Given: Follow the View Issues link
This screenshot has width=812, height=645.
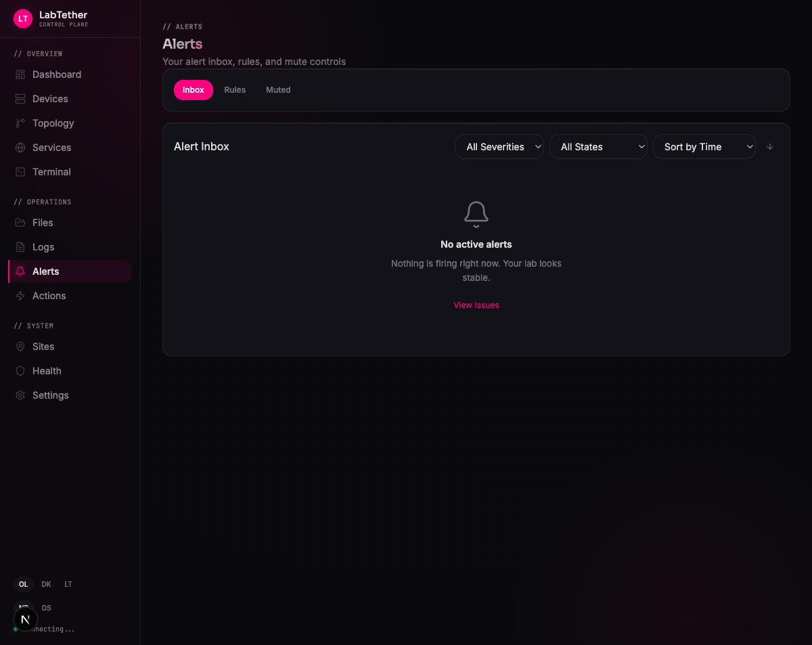Looking at the screenshot, I should click(476, 305).
